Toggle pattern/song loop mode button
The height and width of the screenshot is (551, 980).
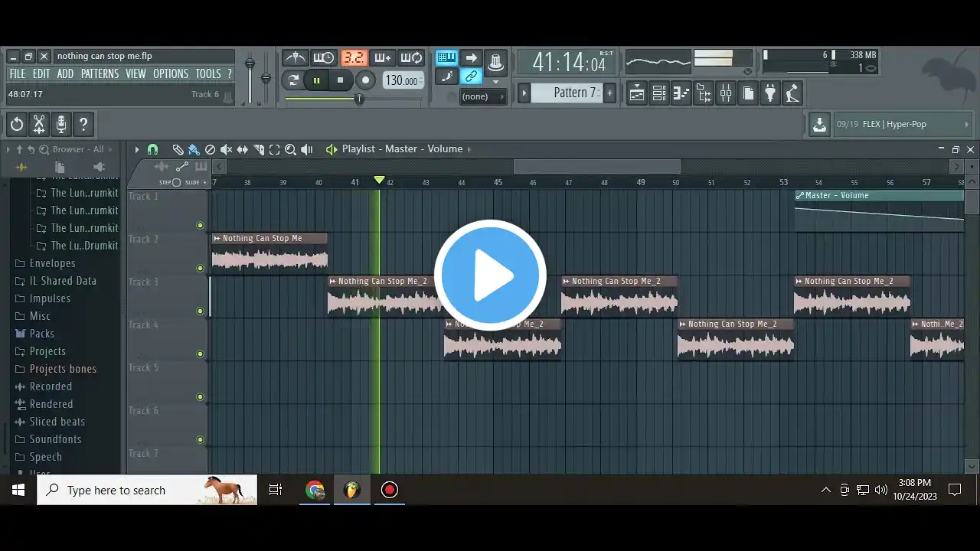pos(293,80)
